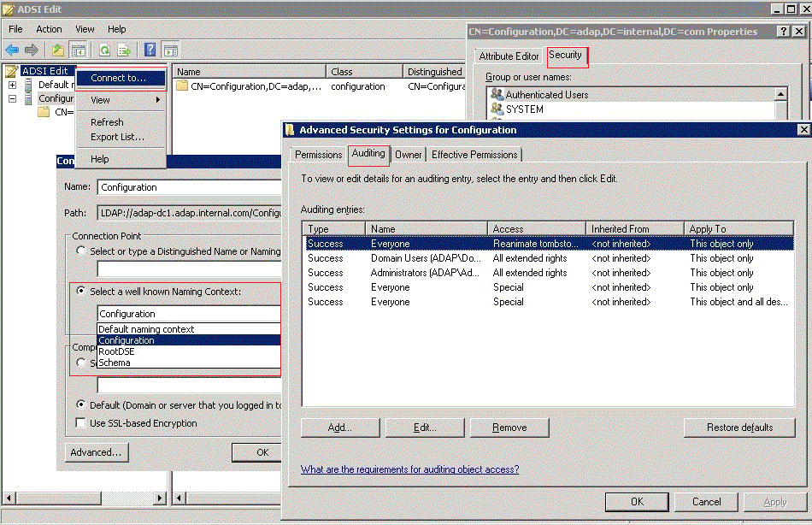Click the Up one level folder icon

pos(58,50)
